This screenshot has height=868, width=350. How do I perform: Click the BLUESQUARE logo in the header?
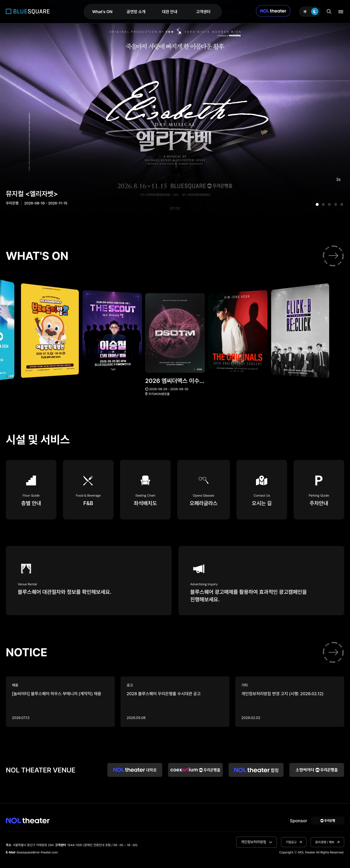pyautogui.click(x=28, y=11)
